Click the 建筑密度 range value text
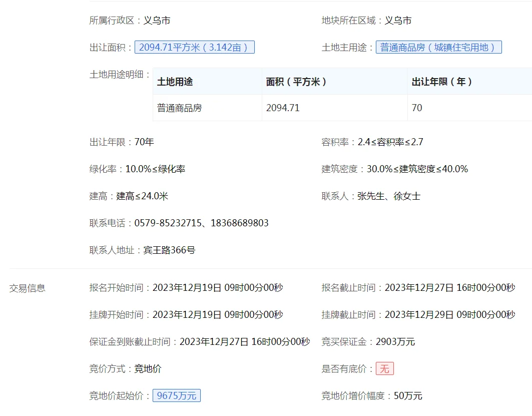The height and width of the screenshot is (416, 532). 417,169
